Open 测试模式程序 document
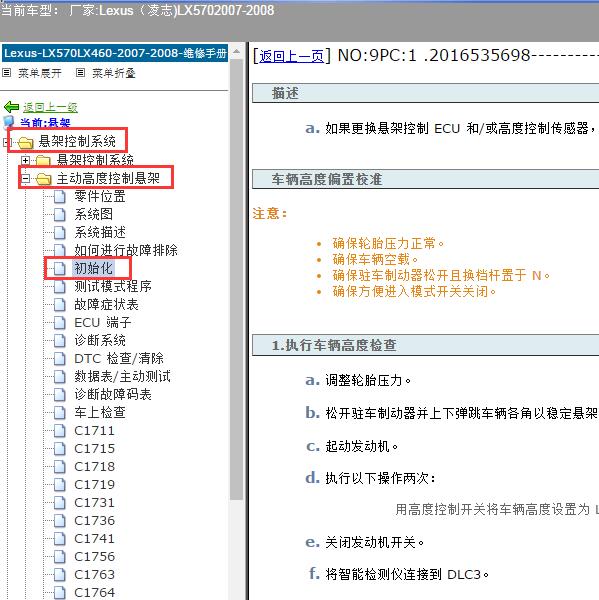The height and width of the screenshot is (600, 599). (x=113, y=286)
